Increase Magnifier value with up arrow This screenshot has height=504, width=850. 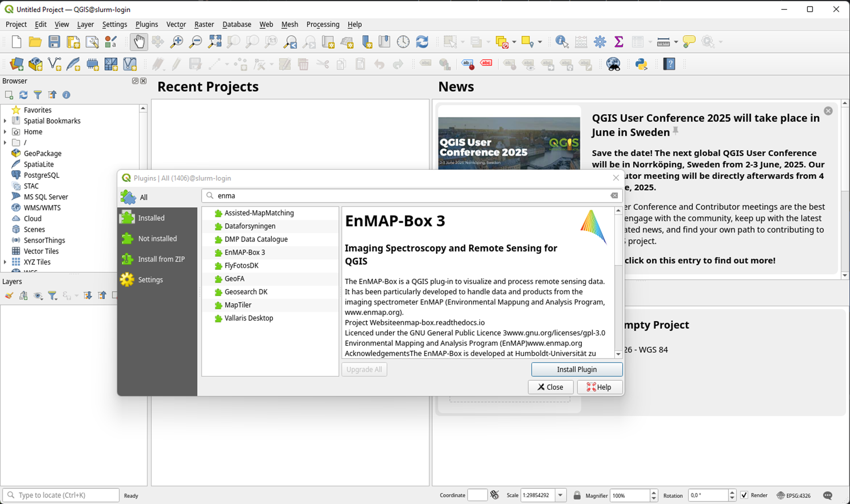pyautogui.click(x=654, y=492)
